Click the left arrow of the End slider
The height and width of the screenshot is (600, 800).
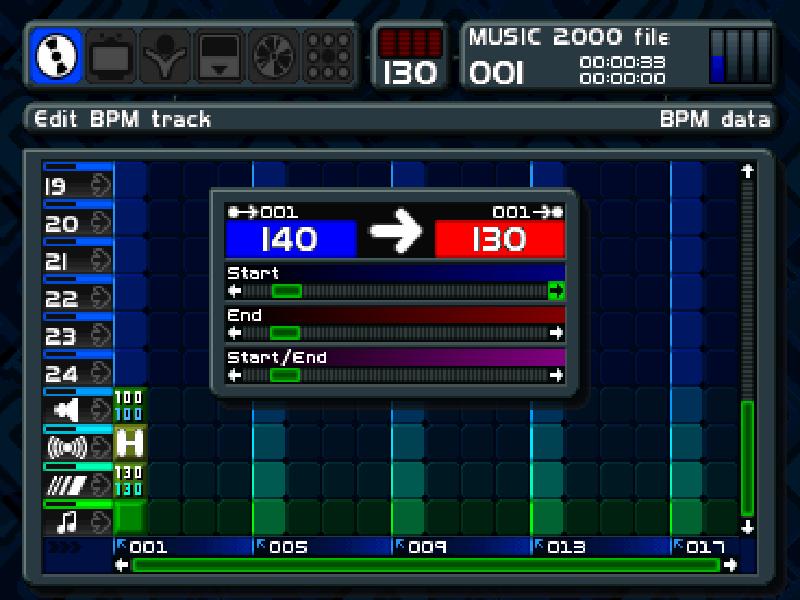point(234,333)
